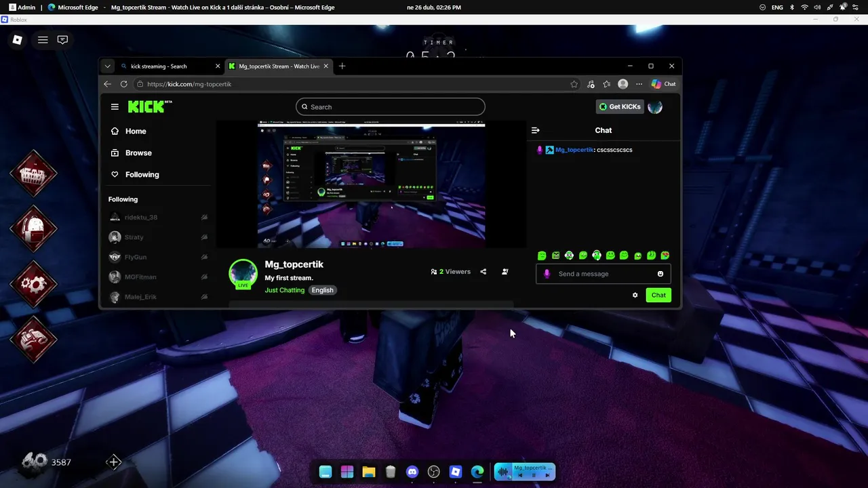Skip to next track in taskbar player
The image size is (868, 488).
[x=547, y=475]
